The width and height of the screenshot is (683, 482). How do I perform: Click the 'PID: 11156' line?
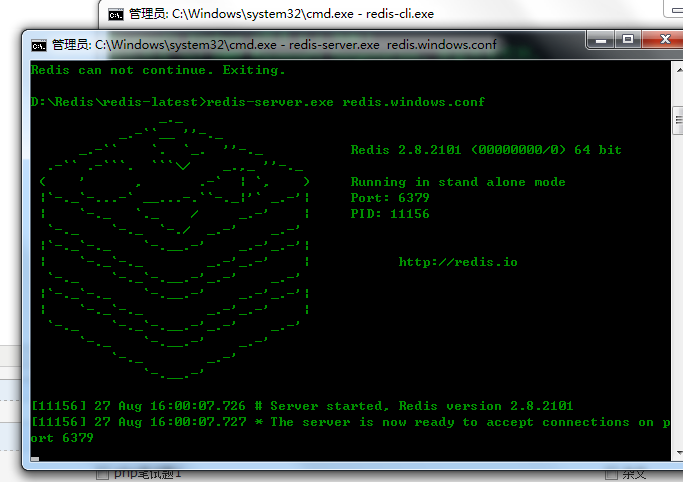pyautogui.click(x=390, y=214)
